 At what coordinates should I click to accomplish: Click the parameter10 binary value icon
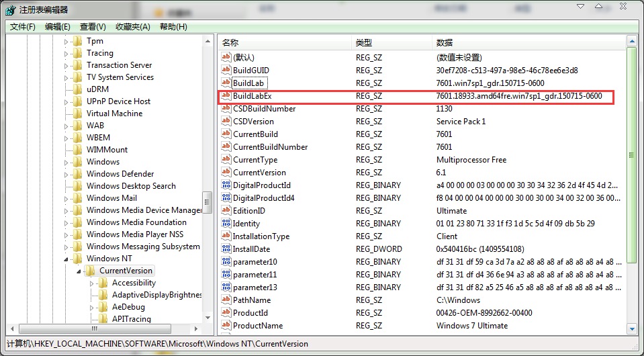click(x=226, y=262)
